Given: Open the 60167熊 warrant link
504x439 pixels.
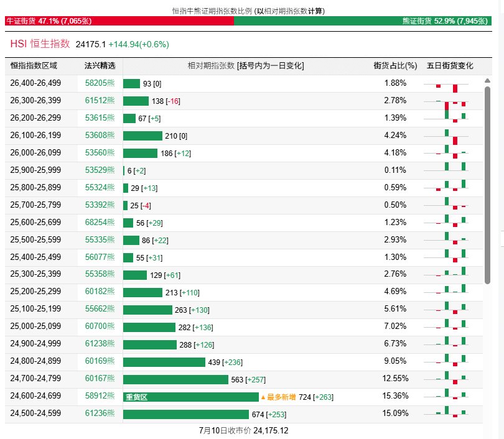Looking at the screenshot, I should [100, 378].
